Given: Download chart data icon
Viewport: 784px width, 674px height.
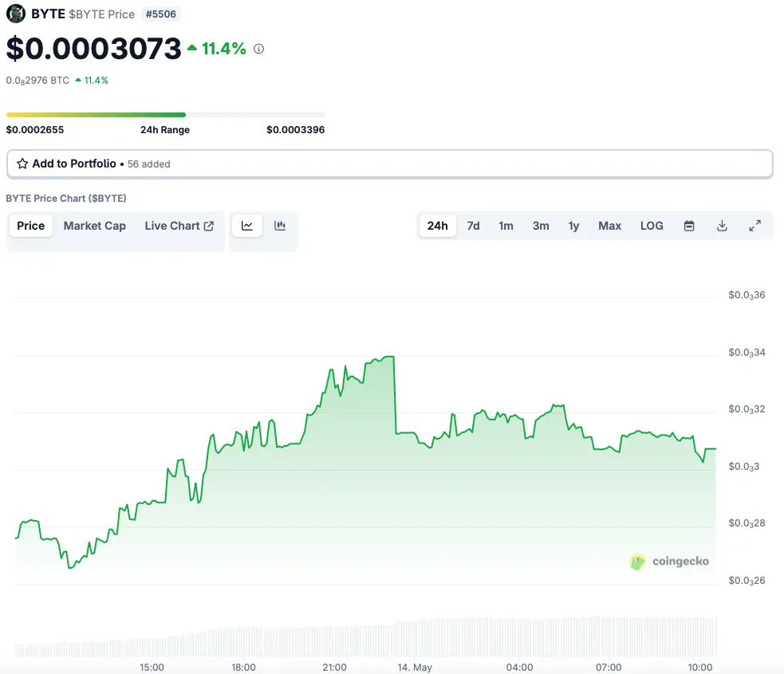Looking at the screenshot, I should coord(722,226).
